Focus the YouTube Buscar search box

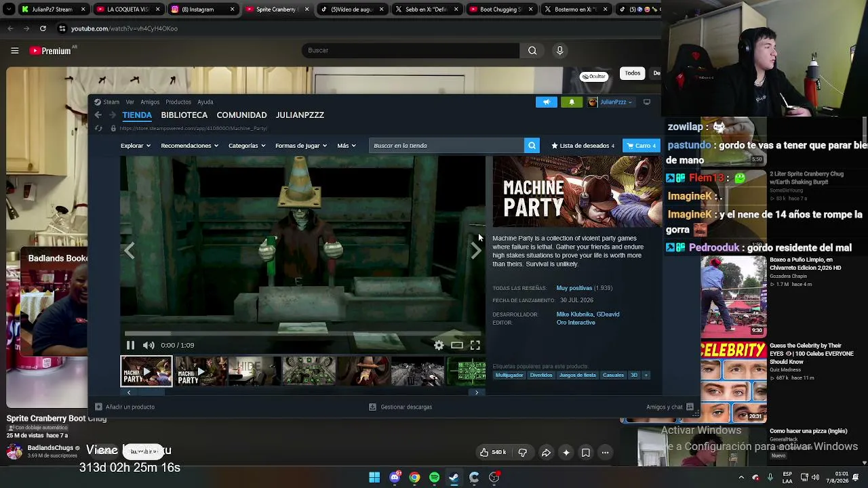click(410, 50)
